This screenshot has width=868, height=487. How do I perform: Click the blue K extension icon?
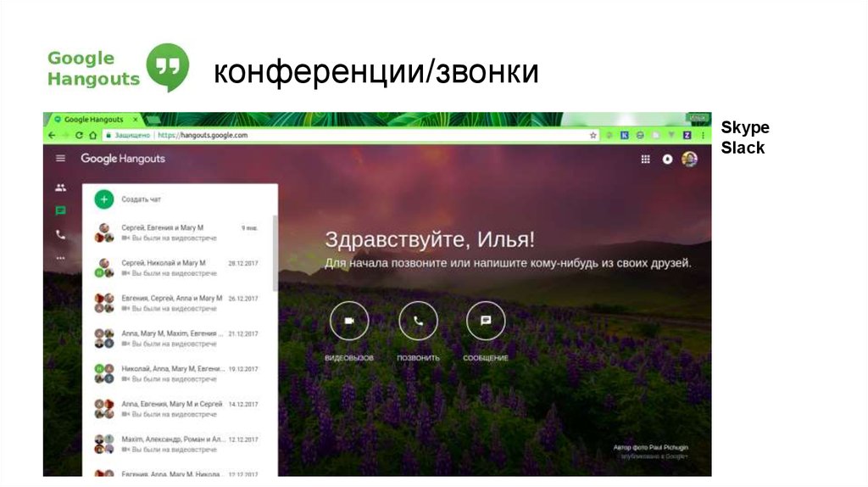coord(625,135)
